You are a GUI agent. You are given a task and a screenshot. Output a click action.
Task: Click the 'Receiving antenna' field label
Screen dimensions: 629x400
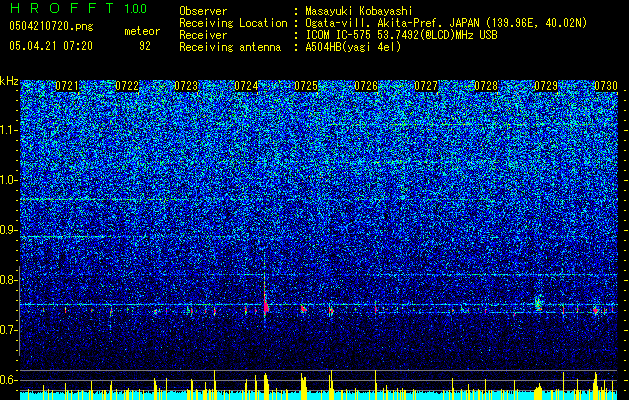pos(230,47)
